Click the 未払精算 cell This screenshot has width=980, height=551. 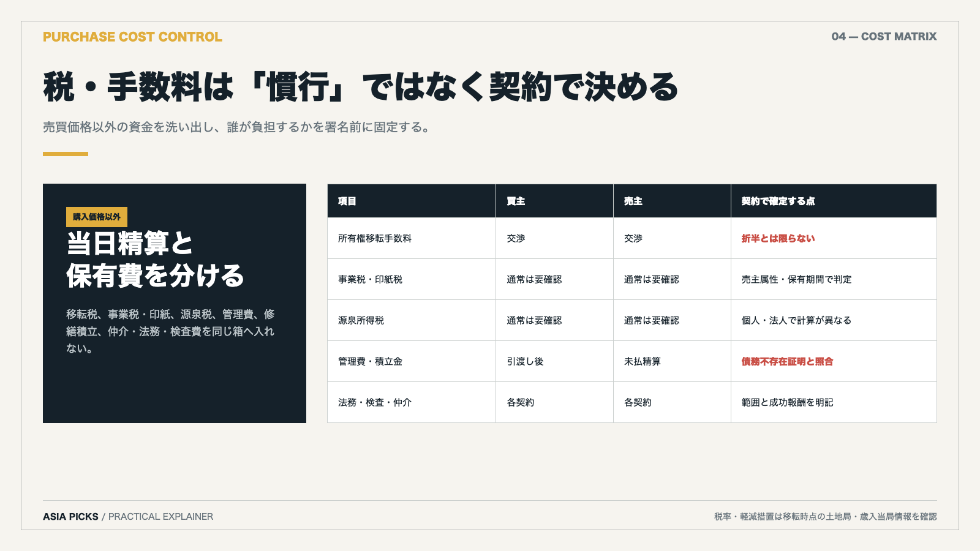point(643,361)
